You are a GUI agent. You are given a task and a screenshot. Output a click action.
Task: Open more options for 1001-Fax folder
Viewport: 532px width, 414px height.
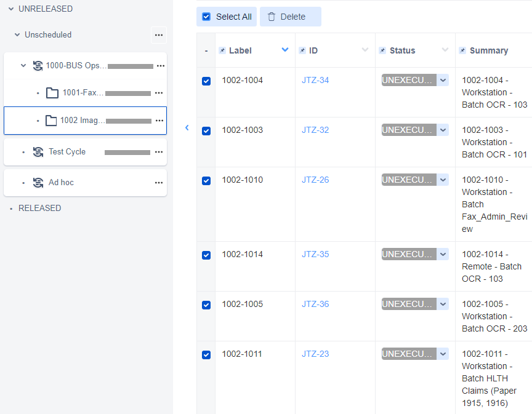point(159,93)
